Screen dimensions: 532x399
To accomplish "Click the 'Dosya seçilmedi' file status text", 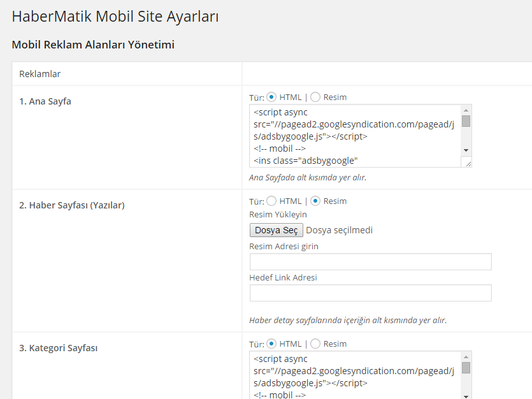I will pos(340,230).
